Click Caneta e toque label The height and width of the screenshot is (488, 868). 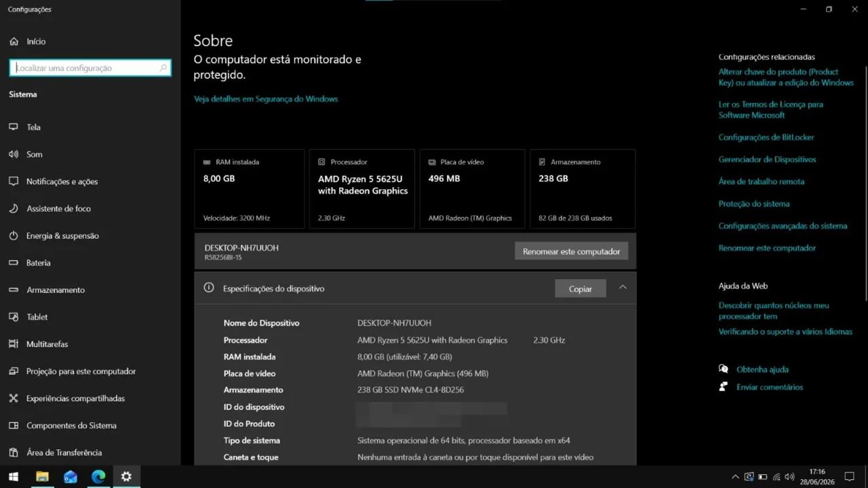click(251, 457)
